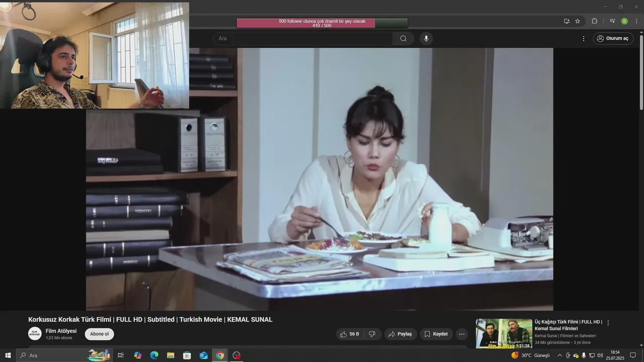Open the Üç Kağıtçı Türk Filmi title link
The width and height of the screenshot is (644, 362).
[x=569, y=325]
